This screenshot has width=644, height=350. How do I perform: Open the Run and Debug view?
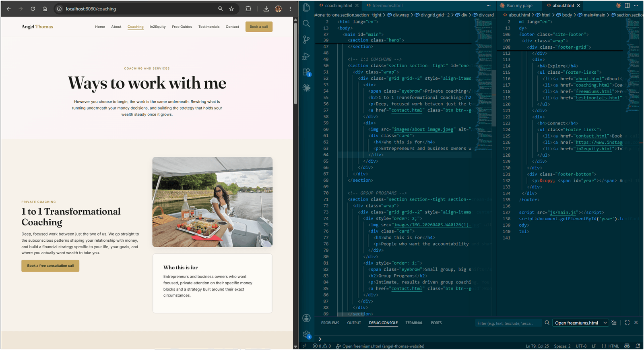[306, 56]
